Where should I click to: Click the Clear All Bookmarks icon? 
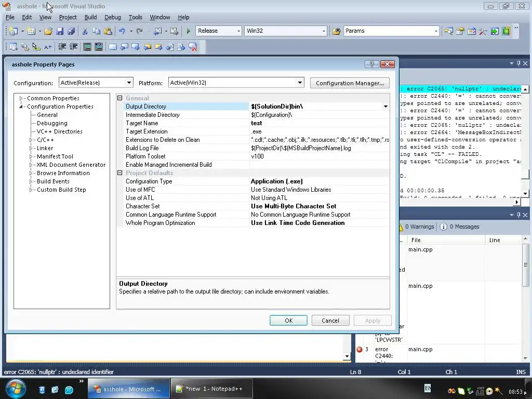[193, 47]
